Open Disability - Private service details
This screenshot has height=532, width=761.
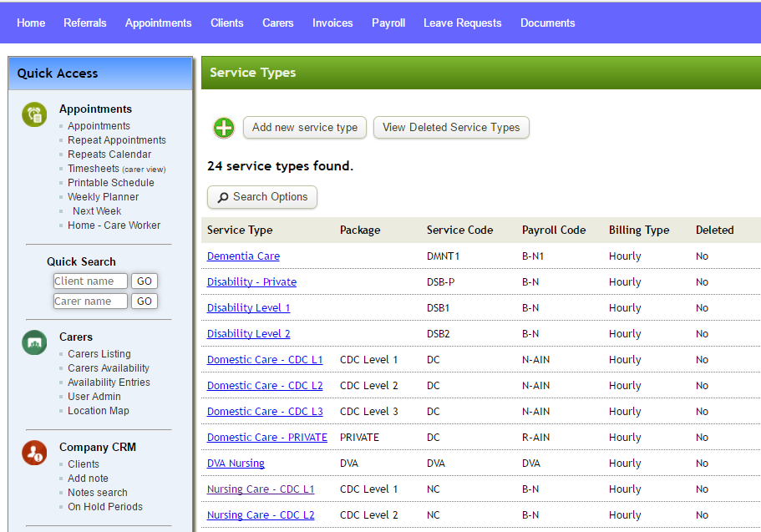coord(251,281)
